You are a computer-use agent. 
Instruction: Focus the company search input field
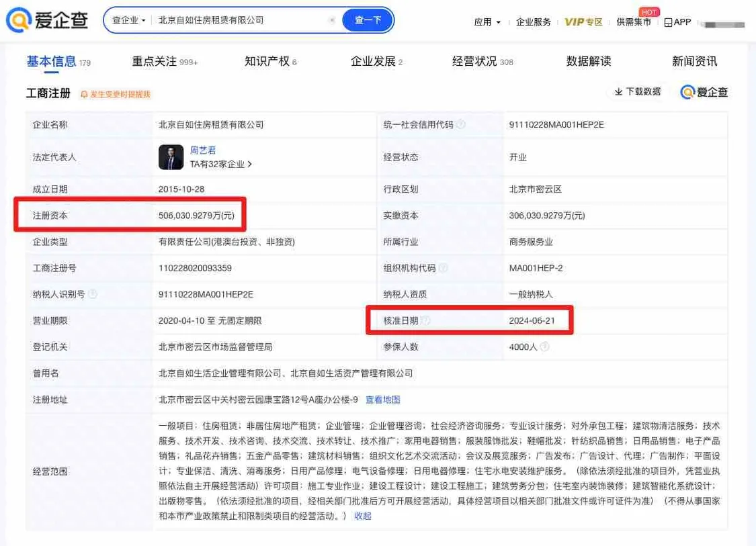[x=241, y=20]
